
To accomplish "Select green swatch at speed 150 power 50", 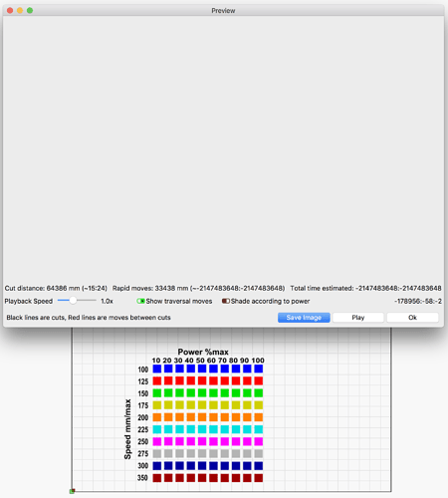I will click(x=202, y=393).
